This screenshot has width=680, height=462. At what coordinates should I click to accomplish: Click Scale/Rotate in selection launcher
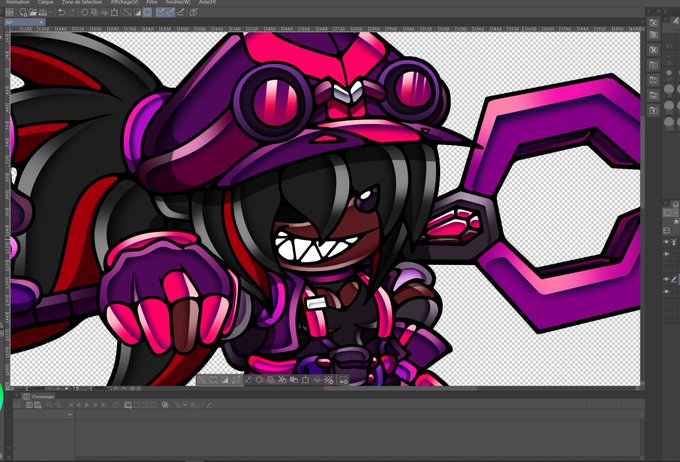305,380
